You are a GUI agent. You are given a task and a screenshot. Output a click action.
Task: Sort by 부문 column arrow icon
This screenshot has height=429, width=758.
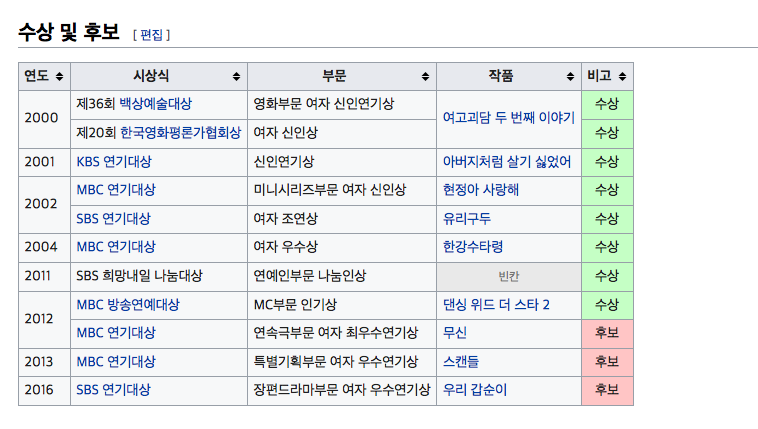click(x=425, y=77)
